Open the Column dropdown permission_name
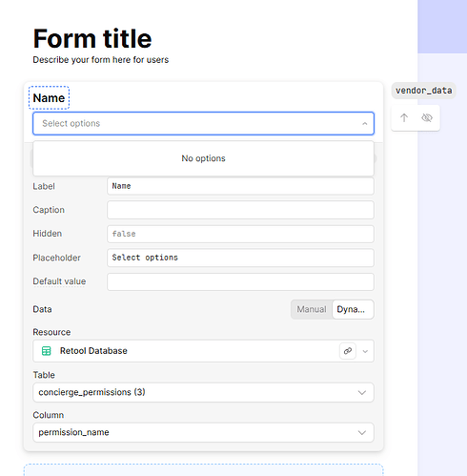The image size is (467, 476). pyautogui.click(x=203, y=432)
